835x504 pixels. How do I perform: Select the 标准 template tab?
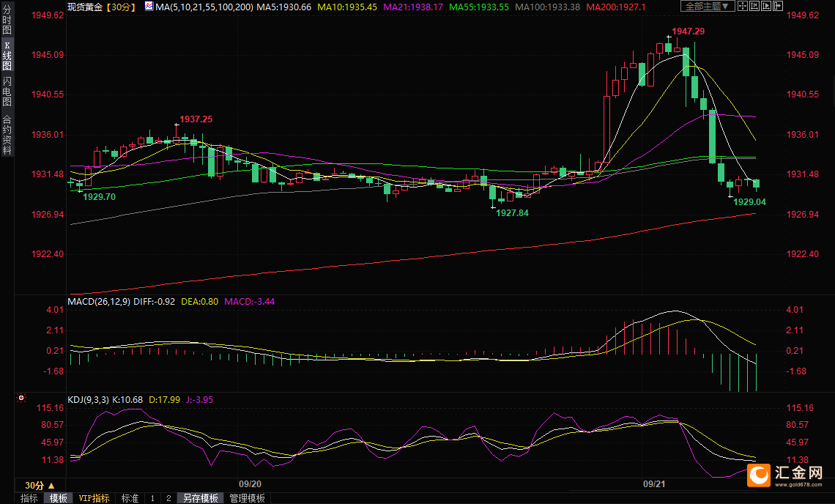(130, 498)
